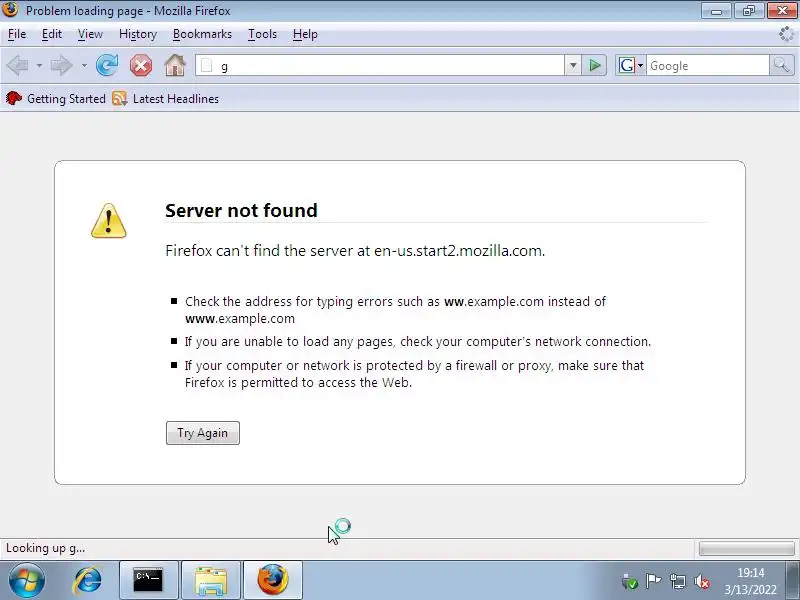Open the forward history dropdown arrow
This screenshot has width=800, height=600.
[x=84, y=65]
